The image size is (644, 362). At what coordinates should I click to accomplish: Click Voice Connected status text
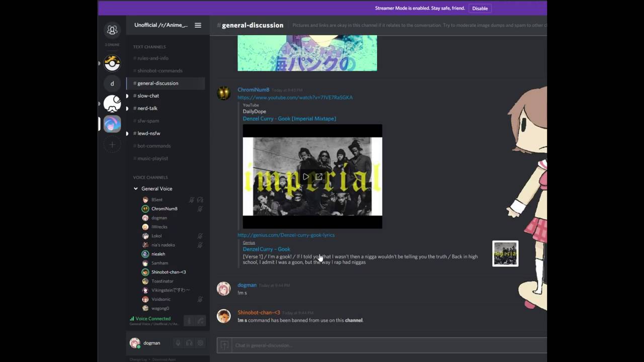[153, 319]
